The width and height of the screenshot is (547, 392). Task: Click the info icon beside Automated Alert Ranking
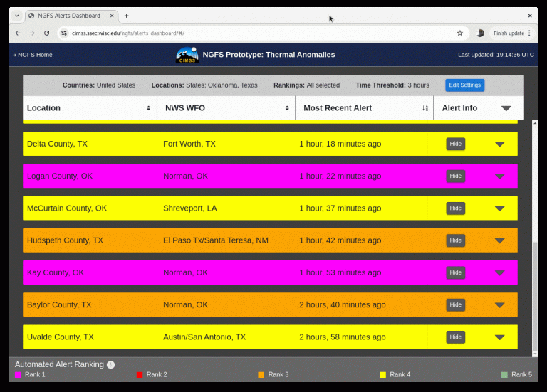(110, 364)
